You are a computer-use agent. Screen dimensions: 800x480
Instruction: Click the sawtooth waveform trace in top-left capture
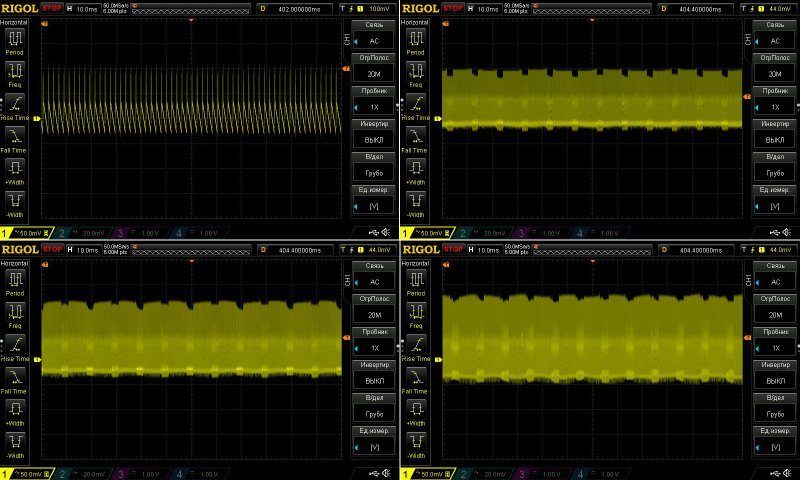[191, 102]
